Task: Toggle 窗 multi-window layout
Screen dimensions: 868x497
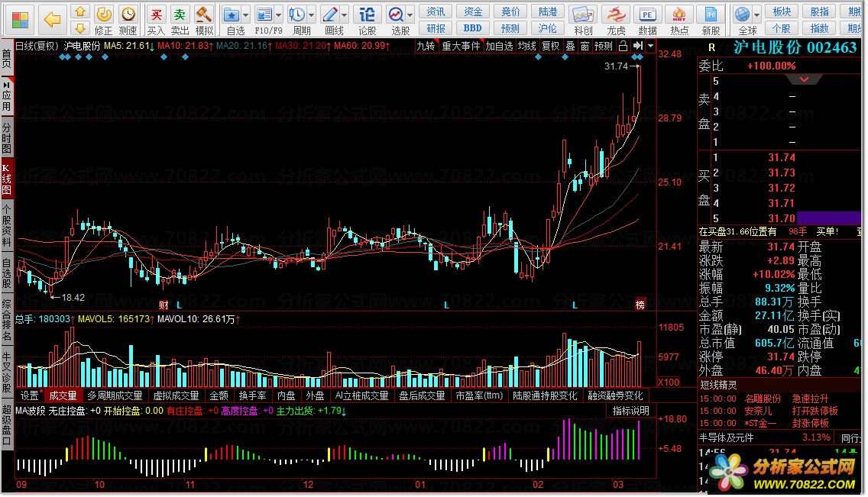Action: click(585, 46)
